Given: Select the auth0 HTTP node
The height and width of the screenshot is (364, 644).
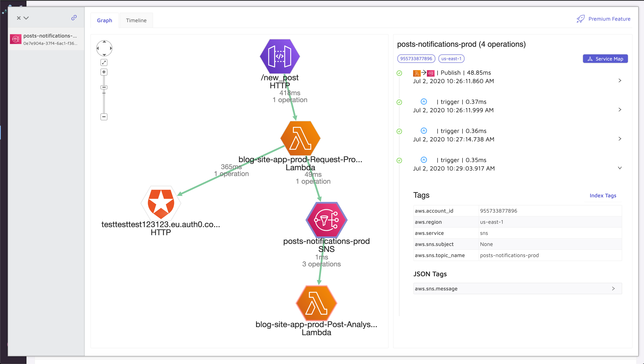Looking at the screenshot, I should click(161, 203).
